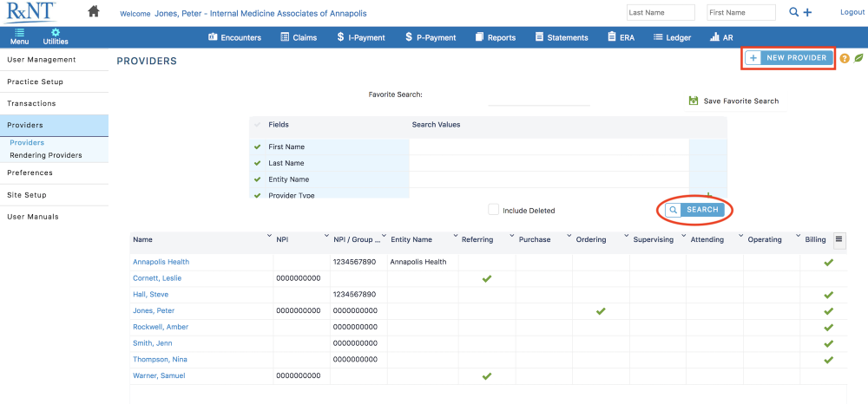Open the Thompson, Nina provider link
This screenshot has height=404, width=868.
160,359
